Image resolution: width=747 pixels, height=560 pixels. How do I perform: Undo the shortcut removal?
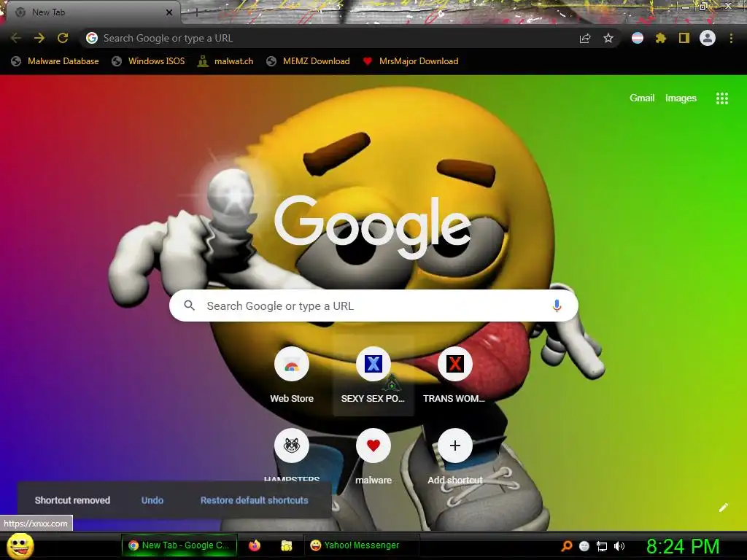click(152, 500)
